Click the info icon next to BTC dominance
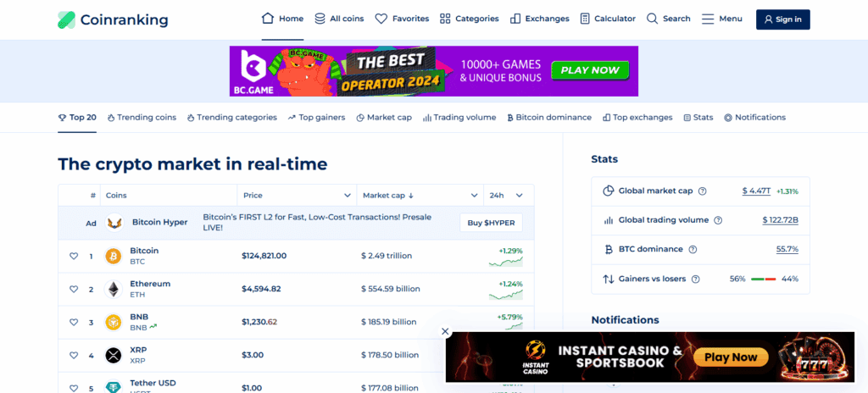Screen dimensions: 868x393 click(693, 250)
